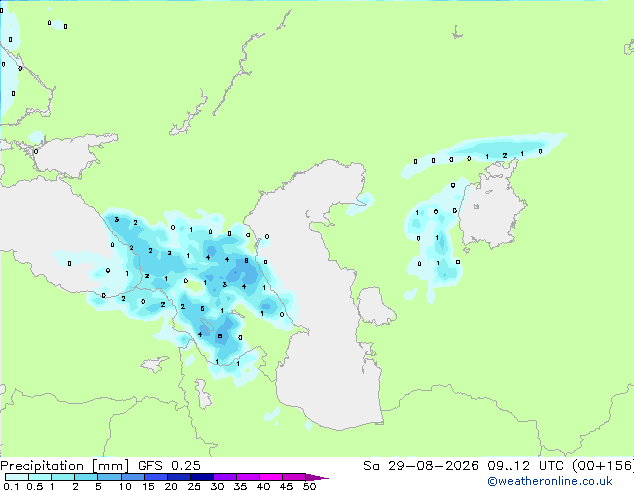Click the '30' legend scale label
Image resolution: width=634 pixels, height=490 pixels.
(217, 486)
